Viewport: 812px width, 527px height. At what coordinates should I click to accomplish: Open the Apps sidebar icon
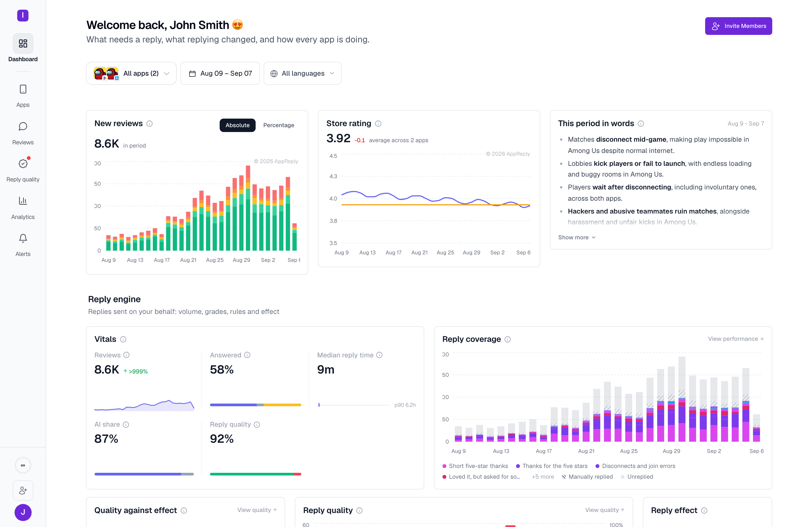click(x=23, y=89)
